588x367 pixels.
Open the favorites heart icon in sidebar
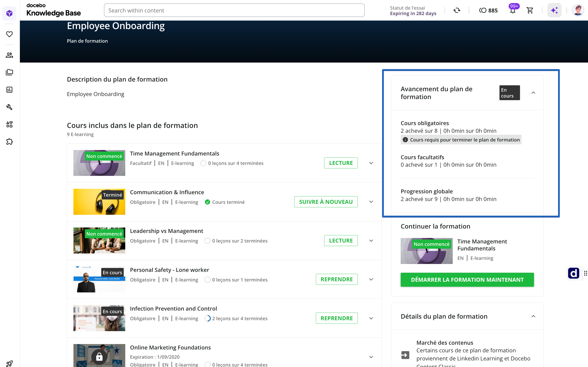9,34
